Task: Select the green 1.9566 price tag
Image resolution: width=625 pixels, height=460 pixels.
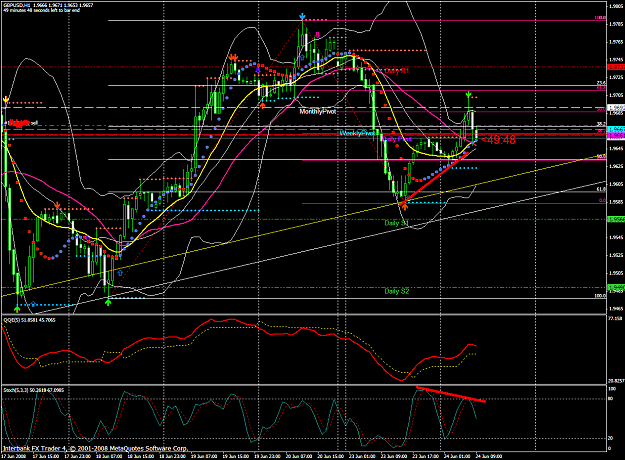Action: pyautogui.click(x=616, y=220)
